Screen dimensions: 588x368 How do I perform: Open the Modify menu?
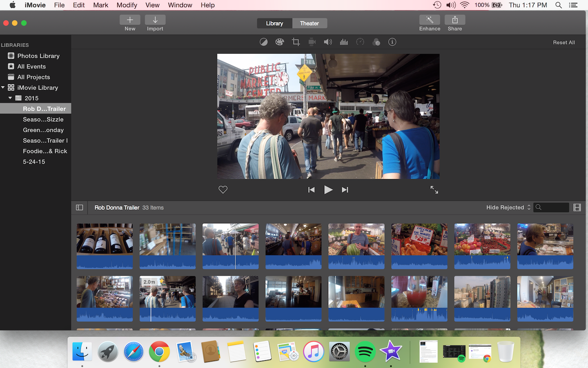[127, 5]
